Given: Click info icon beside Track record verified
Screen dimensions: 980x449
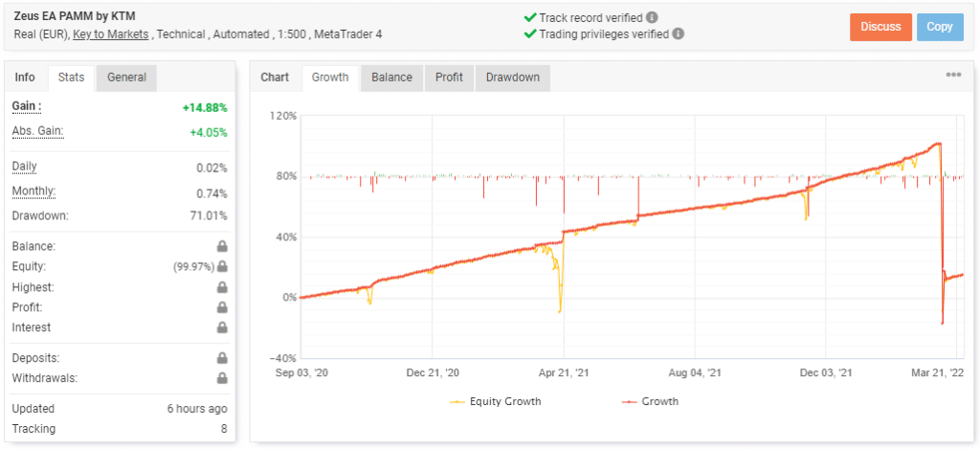Looking at the screenshot, I should pos(652,17).
